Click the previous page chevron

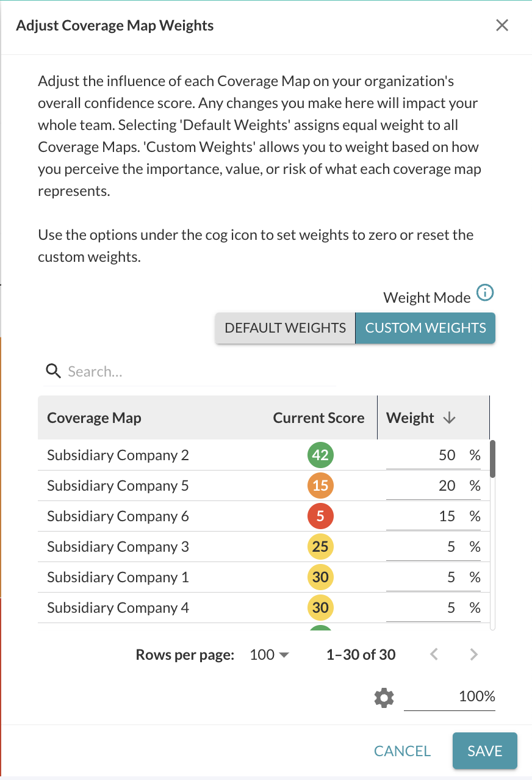click(434, 654)
